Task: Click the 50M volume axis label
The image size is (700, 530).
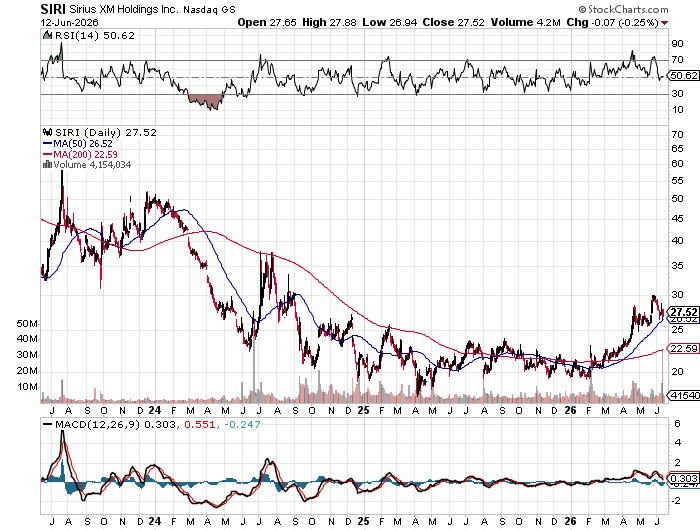Action: 26,324
